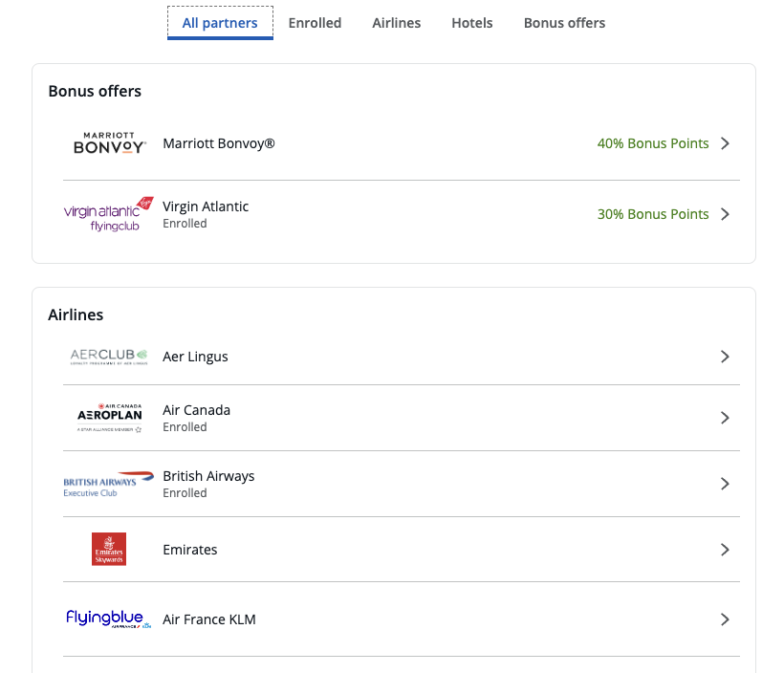Open Virgin Atlantic details via chevron
The height and width of the screenshot is (673, 784).
click(725, 214)
